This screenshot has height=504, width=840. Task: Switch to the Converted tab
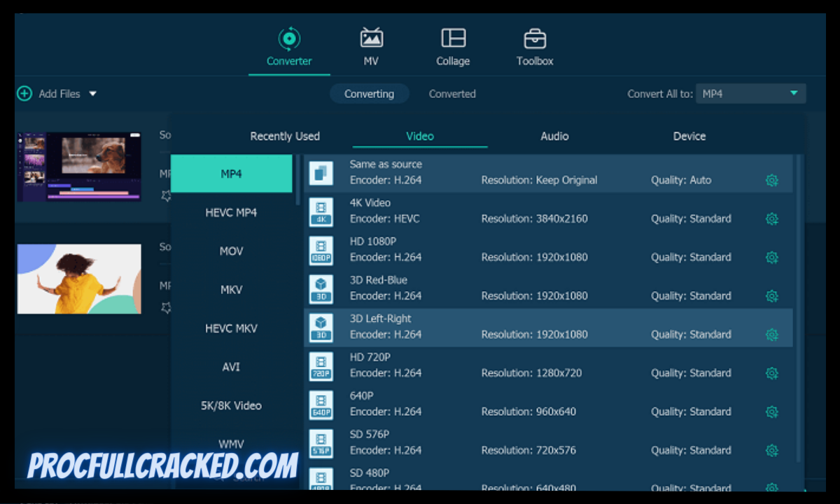[452, 93]
